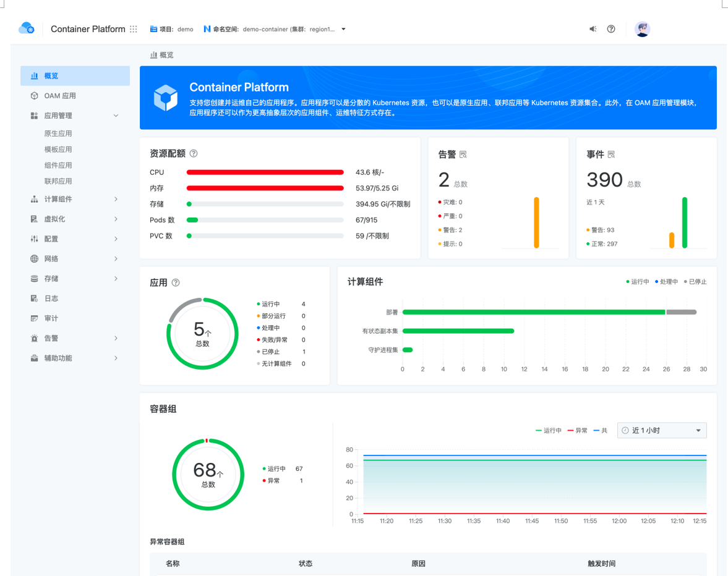Open the announcement speaker icon in top bar

point(592,28)
